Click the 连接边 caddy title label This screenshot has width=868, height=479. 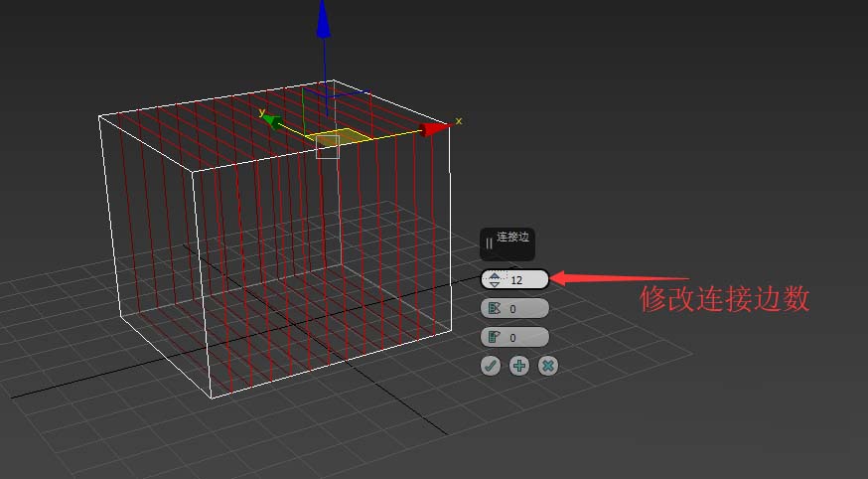(512, 237)
